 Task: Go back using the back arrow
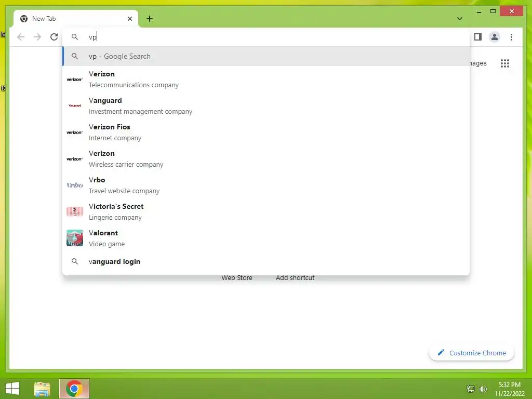[x=21, y=37]
